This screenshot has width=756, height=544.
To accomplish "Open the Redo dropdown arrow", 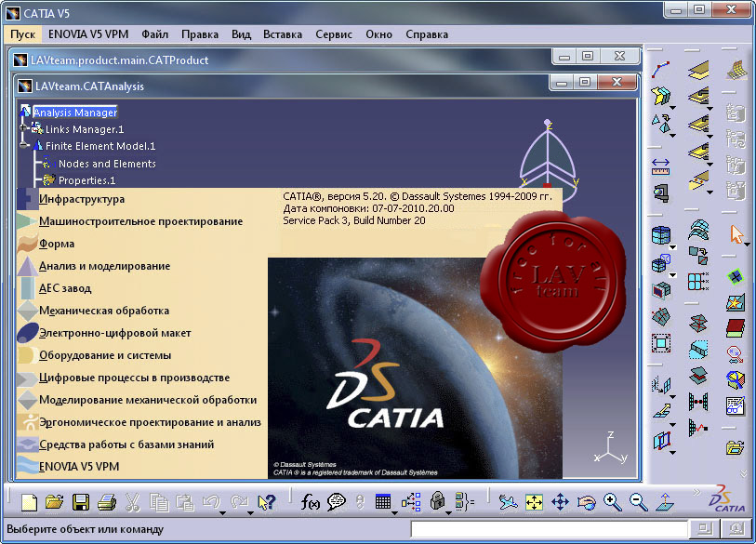I will pos(250,512).
